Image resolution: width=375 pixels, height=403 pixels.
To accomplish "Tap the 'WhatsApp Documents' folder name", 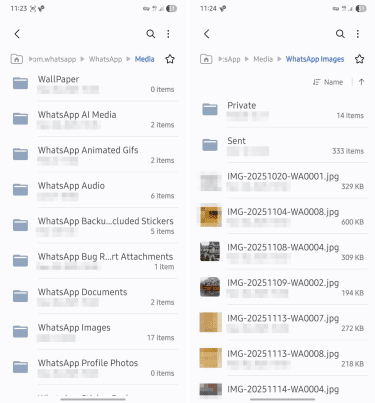I will (x=82, y=292).
